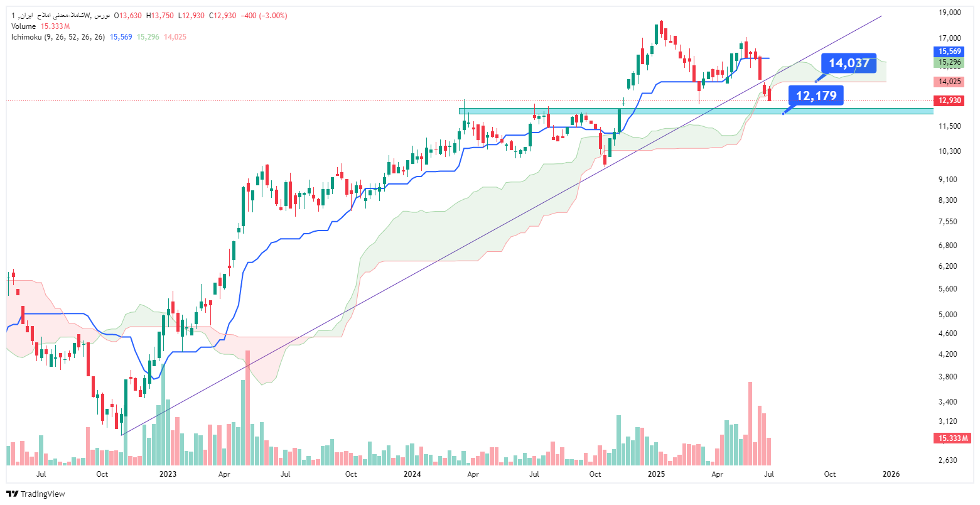
Task: Click the blue Ichimoku value 15,569 in legend
Action: [121, 37]
